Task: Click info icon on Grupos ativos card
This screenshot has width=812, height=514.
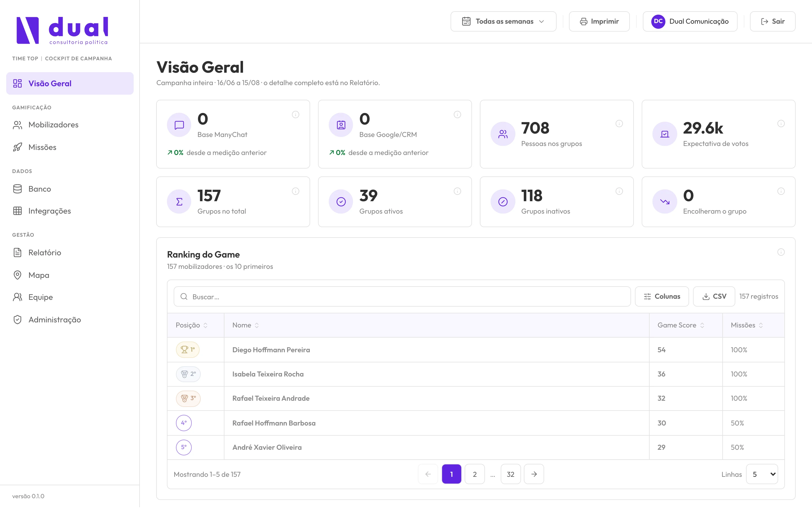Action: 457,191
